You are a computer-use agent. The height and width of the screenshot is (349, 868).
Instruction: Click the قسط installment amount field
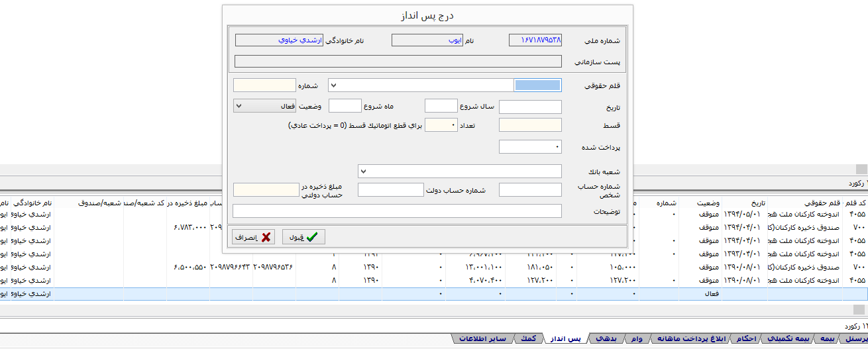pyautogui.click(x=530, y=125)
